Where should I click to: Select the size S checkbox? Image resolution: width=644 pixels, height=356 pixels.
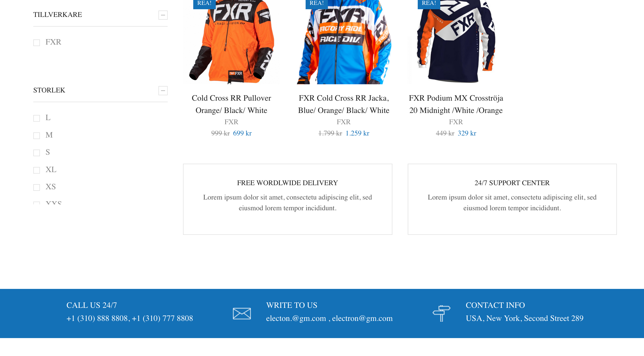[37, 153]
